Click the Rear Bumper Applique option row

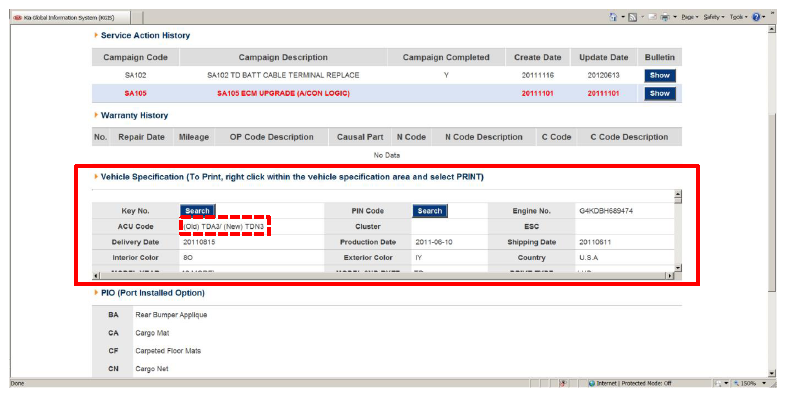171,315
